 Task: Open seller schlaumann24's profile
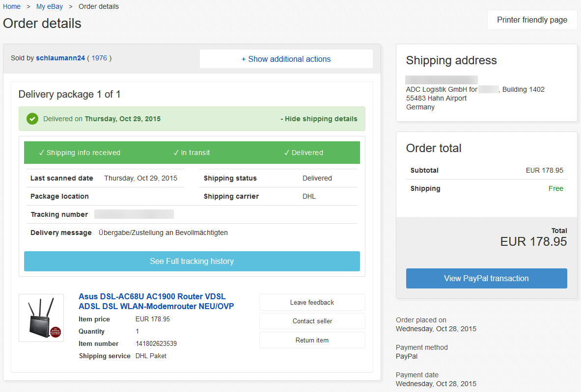(x=60, y=58)
